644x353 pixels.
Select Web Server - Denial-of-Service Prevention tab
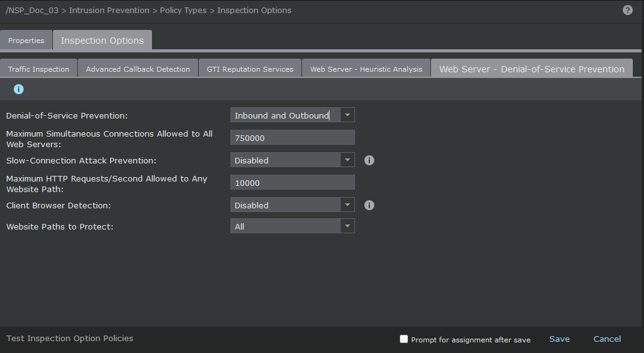pos(532,69)
